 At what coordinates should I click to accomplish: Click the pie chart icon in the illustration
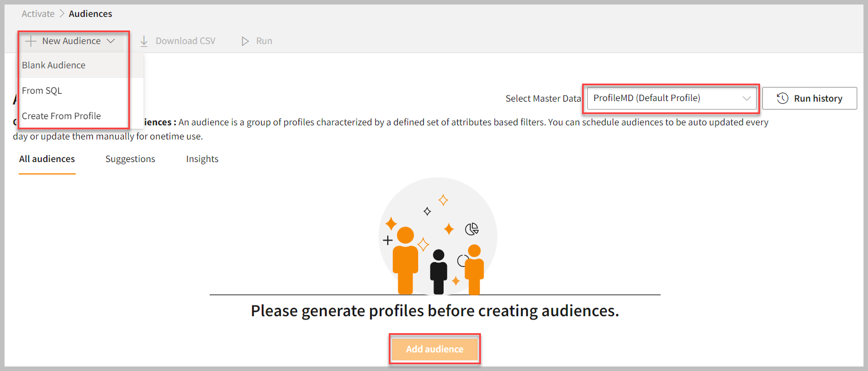(x=472, y=229)
